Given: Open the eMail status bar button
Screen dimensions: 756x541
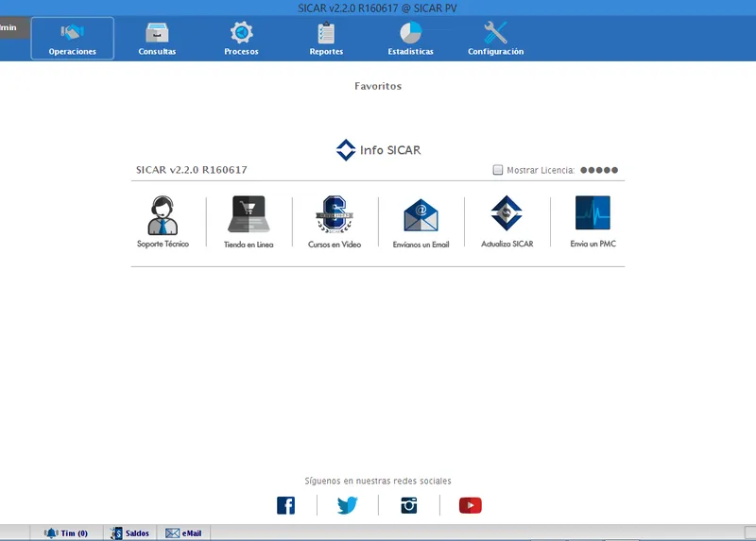Looking at the screenshot, I should coord(183,533).
